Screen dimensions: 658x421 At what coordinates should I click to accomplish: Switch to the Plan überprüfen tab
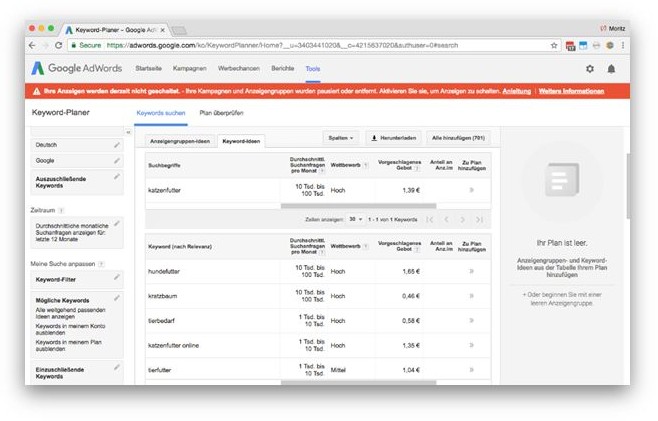(x=219, y=113)
